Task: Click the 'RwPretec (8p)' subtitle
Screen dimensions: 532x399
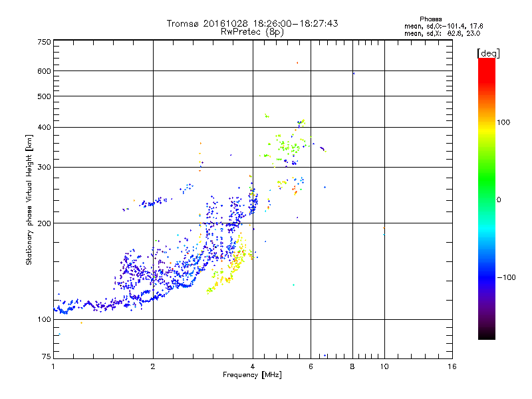Action: click(x=252, y=32)
